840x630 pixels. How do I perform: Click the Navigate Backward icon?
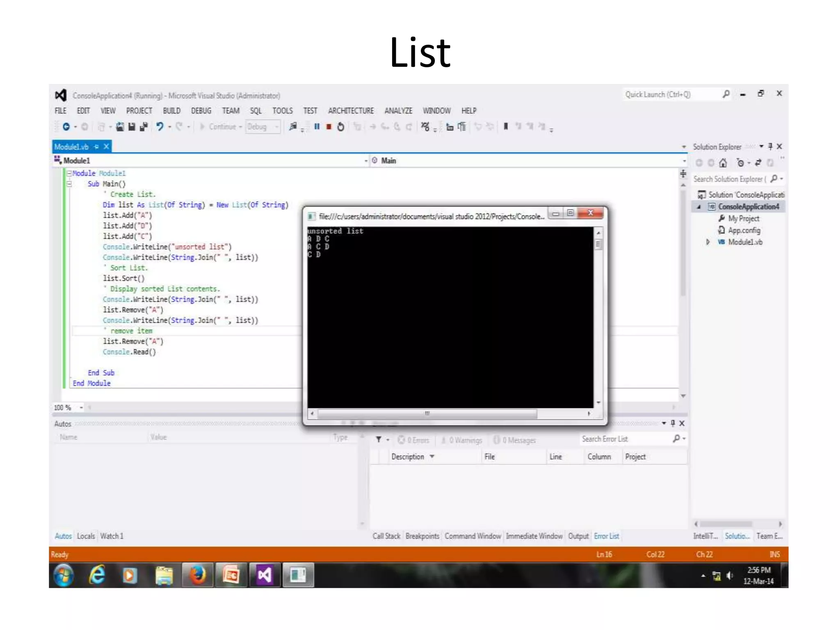click(x=66, y=127)
